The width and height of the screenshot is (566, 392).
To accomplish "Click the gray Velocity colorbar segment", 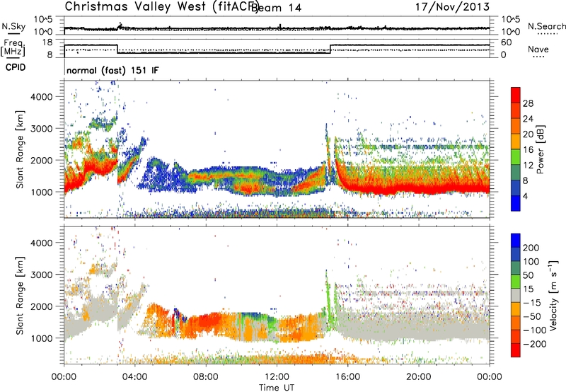I will 516,295.
